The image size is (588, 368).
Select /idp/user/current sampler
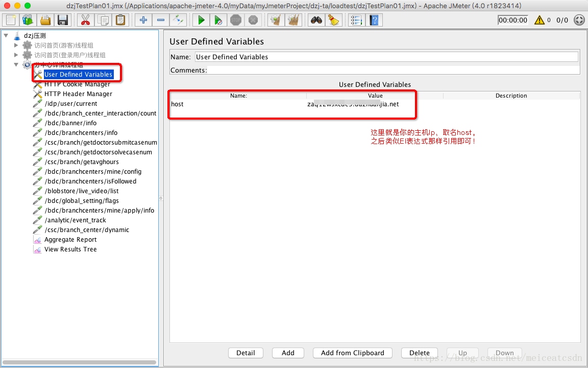(x=71, y=104)
